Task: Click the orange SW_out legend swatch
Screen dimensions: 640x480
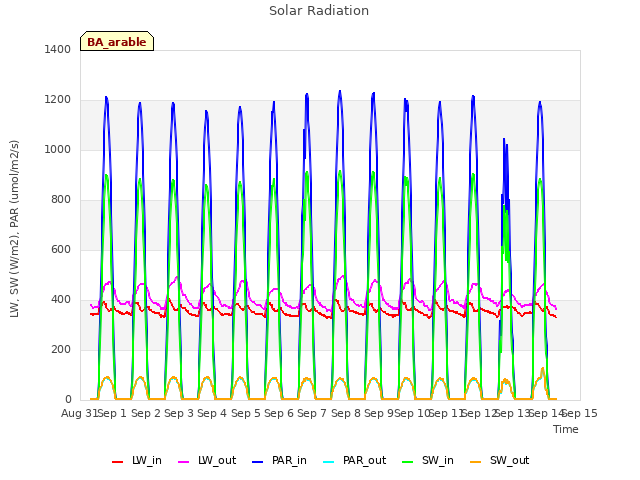Action: pyautogui.click(x=476, y=462)
